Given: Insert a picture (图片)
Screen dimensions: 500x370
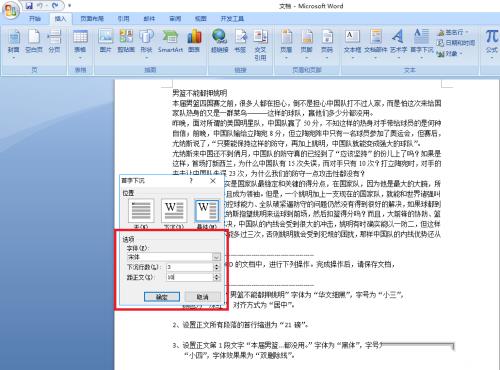Looking at the screenshot, I should click(x=105, y=42).
